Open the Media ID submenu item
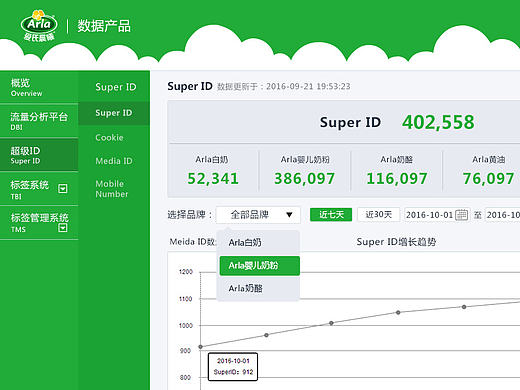 coord(114,161)
